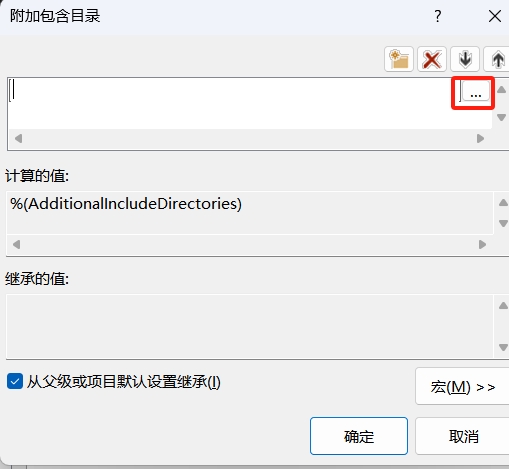Click right arrow of directory list horizontal scrollbar

[480, 138]
